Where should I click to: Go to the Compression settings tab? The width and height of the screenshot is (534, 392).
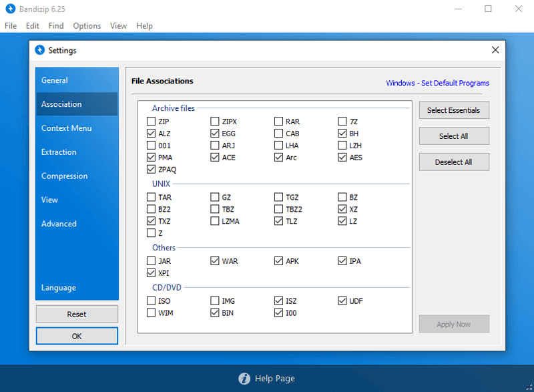click(65, 176)
